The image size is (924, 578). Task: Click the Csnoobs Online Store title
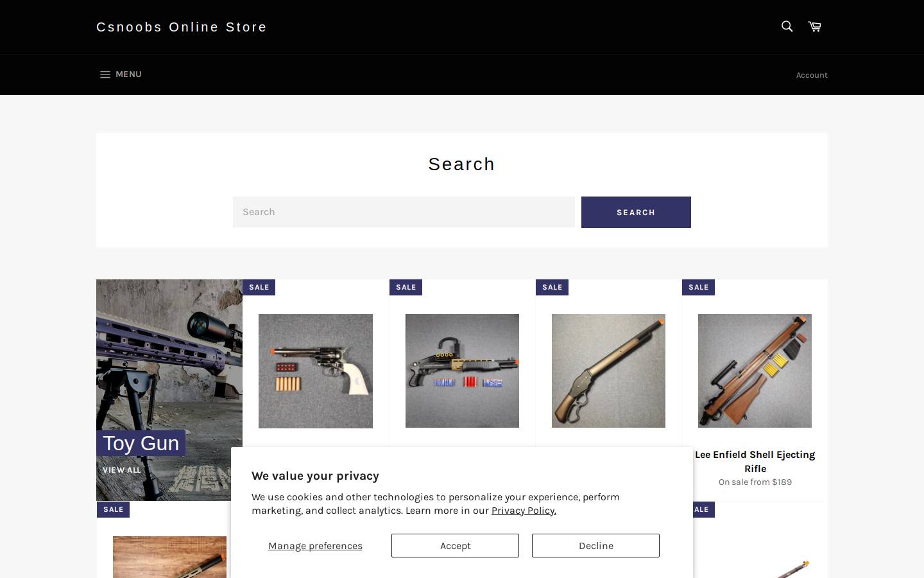pos(182,27)
